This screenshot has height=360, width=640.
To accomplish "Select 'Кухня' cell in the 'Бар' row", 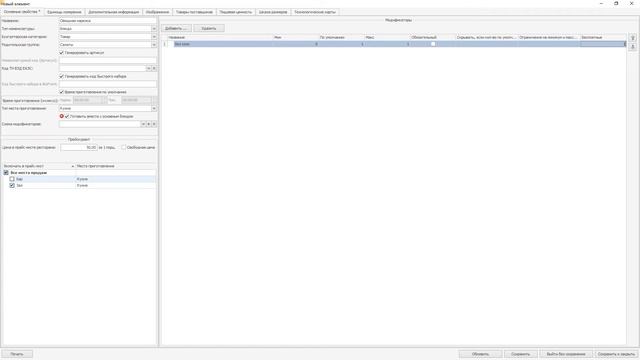I will [x=116, y=179].
